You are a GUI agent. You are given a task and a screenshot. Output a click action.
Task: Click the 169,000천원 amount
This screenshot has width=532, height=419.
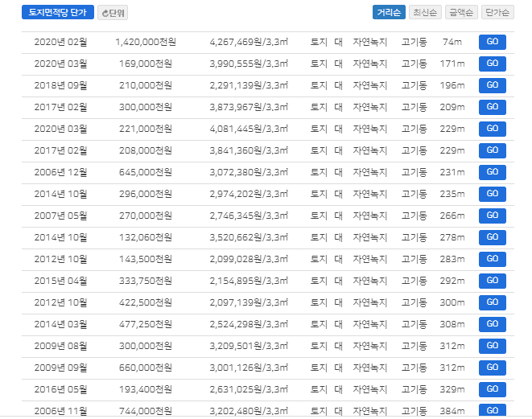tap(146, 64)
